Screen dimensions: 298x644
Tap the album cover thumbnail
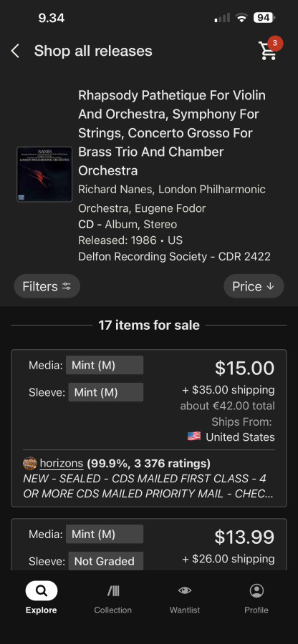[x=44, y=174]
